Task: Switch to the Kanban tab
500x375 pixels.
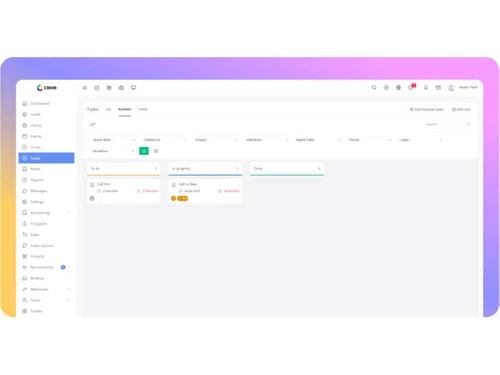Action: pyautogui.click(x=125, y=109)
